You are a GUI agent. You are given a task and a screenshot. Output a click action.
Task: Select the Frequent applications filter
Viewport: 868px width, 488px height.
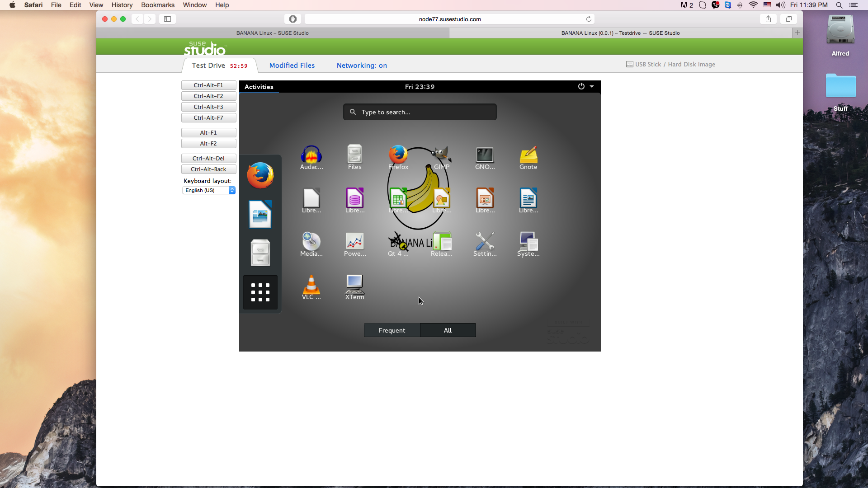(392, 330)
